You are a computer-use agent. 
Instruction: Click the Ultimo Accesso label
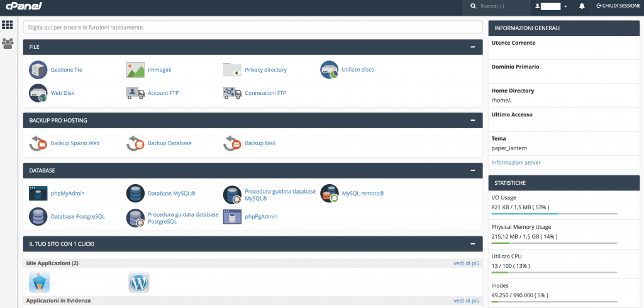coord(512,114)
